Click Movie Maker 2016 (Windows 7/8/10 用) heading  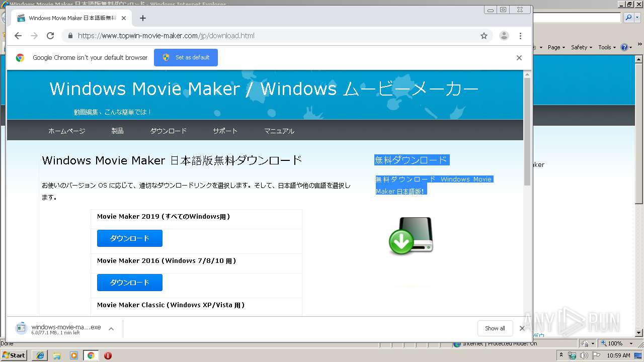coord(167,260)
